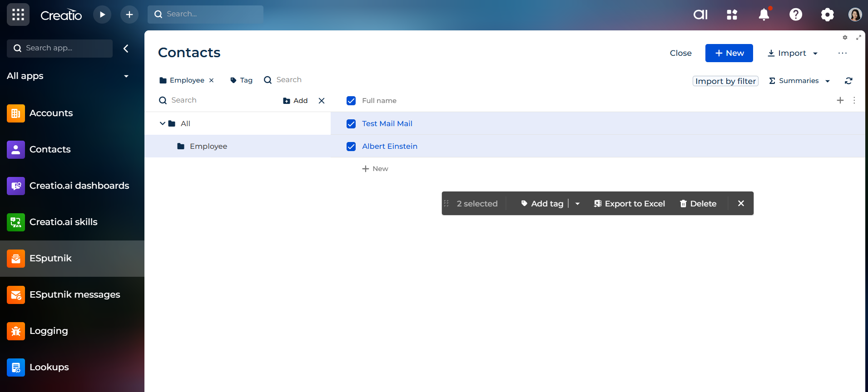The width and height of the screenshot is (868, 392).
Task: Click the quick add plus icon
Action: click(x=129, y=15)
